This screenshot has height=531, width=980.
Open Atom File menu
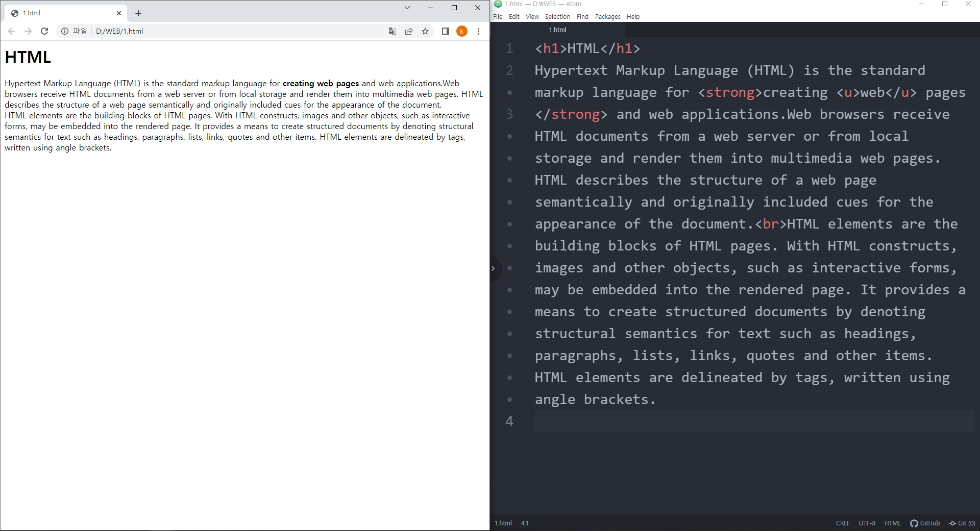click(x=498, y=17)
